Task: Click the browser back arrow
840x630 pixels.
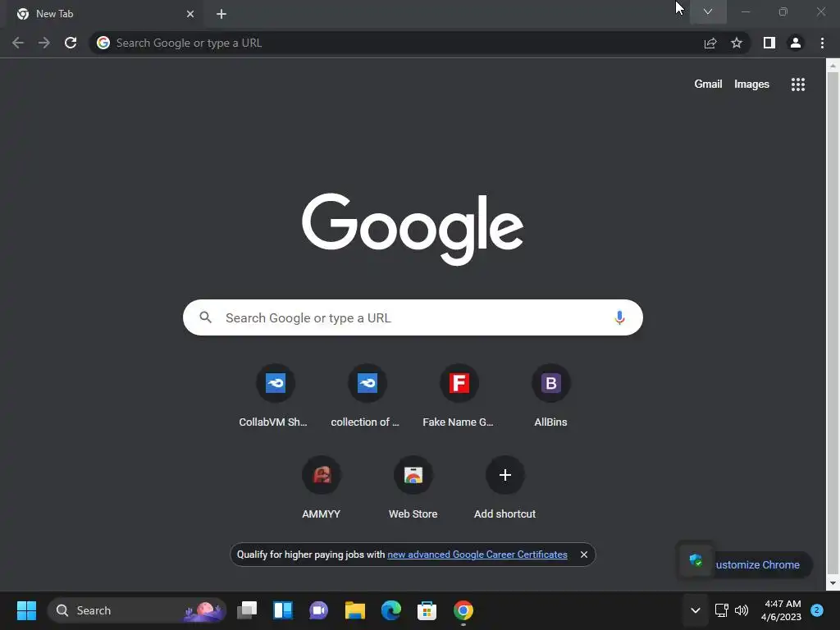Action: tap(18, 43)
